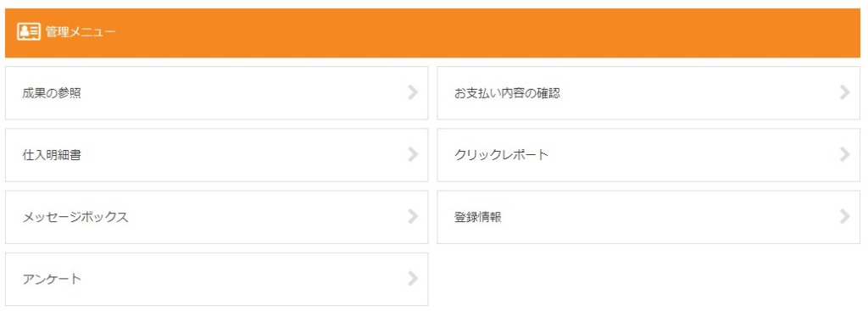
Task: Click the arrow icon next to クリックレポート
Action: point(844,154)
